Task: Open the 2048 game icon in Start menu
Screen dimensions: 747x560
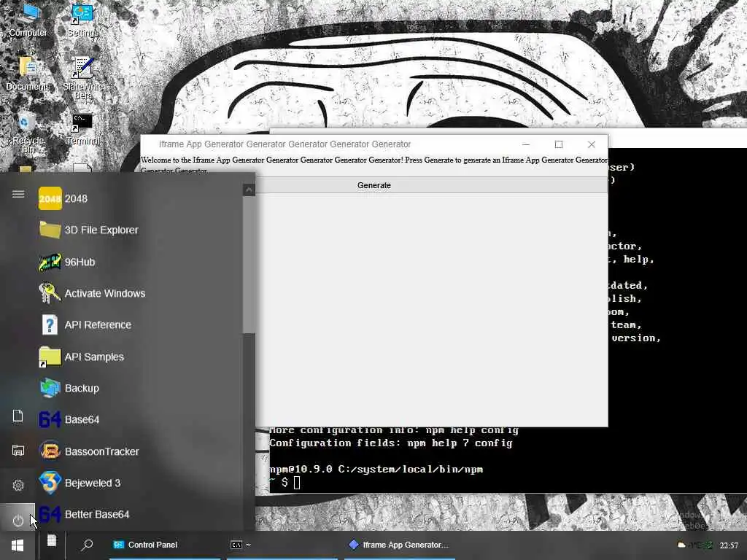Action: point(50,198)
